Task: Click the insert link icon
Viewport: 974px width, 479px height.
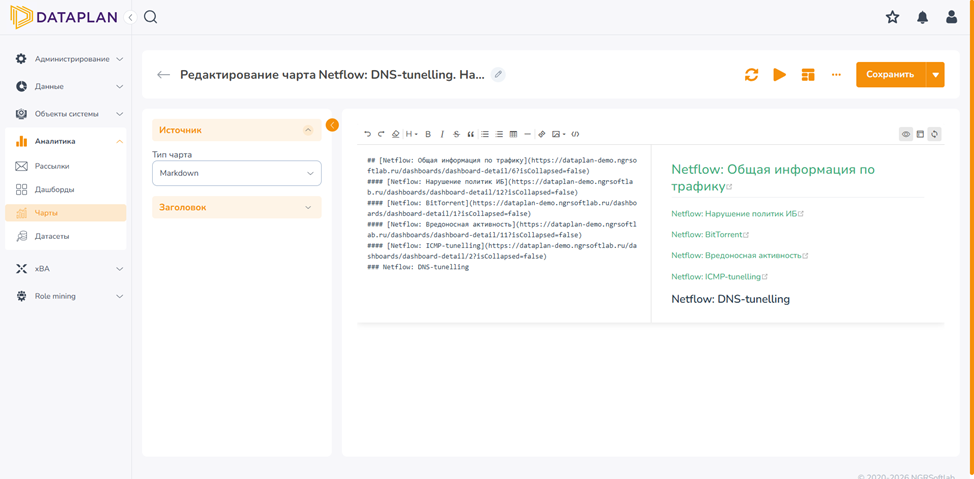Action: click(x=542, y=134)
